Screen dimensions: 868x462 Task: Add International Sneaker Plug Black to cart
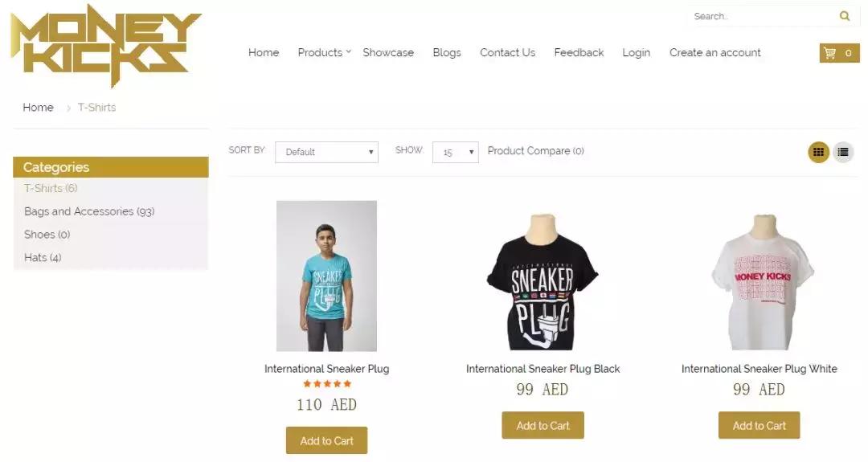pos(542,426)
